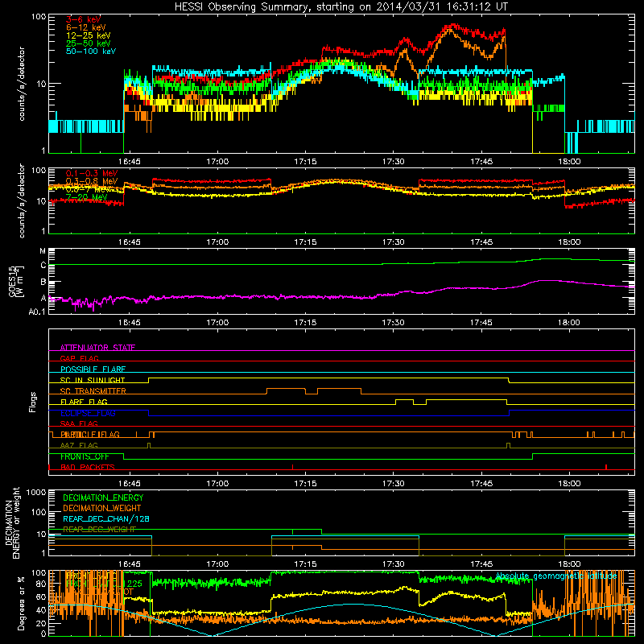Click counts/s/detector axis title of keV panel
644x644 pixels.
pyautogui.click(x=22, y=84)
